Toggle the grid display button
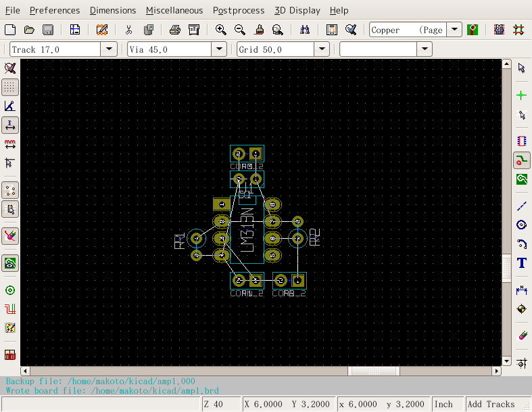532x412 pixels. point(10,87)
